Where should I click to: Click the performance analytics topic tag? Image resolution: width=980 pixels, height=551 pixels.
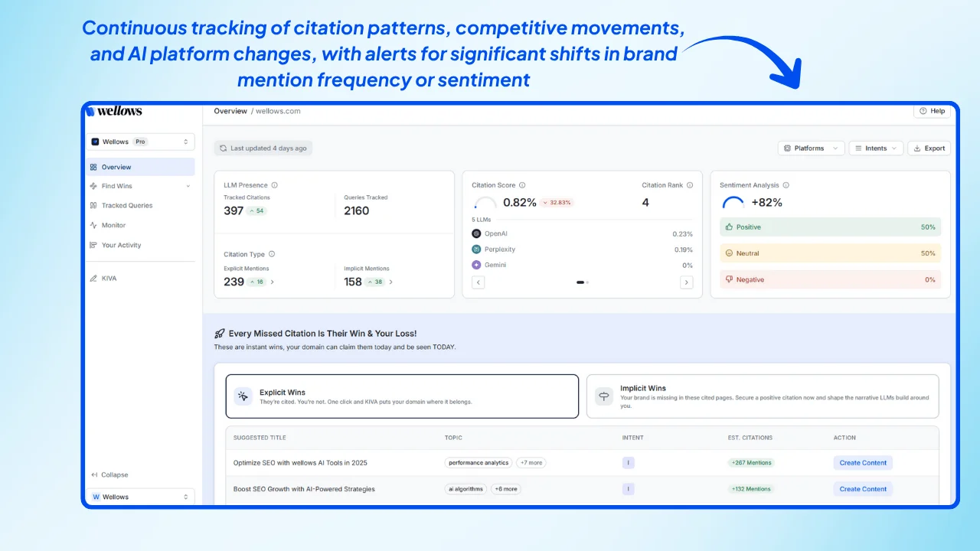[x=479, y=463]
